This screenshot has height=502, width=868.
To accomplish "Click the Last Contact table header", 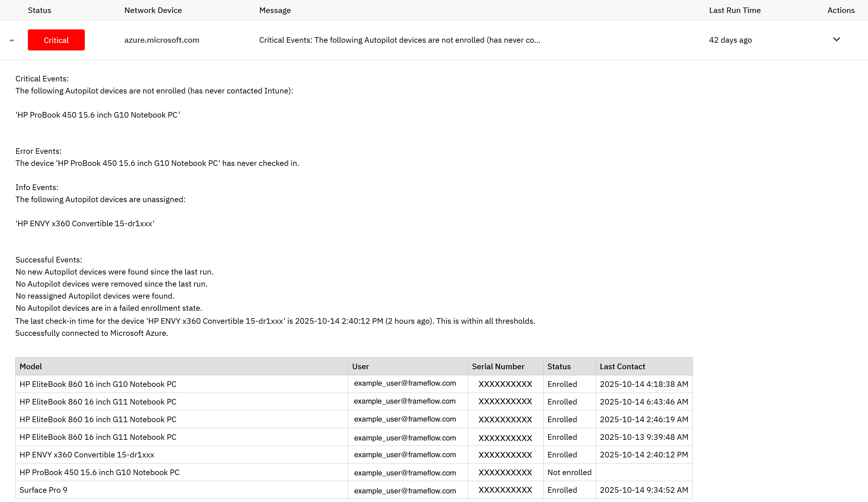I will (622, 366).
